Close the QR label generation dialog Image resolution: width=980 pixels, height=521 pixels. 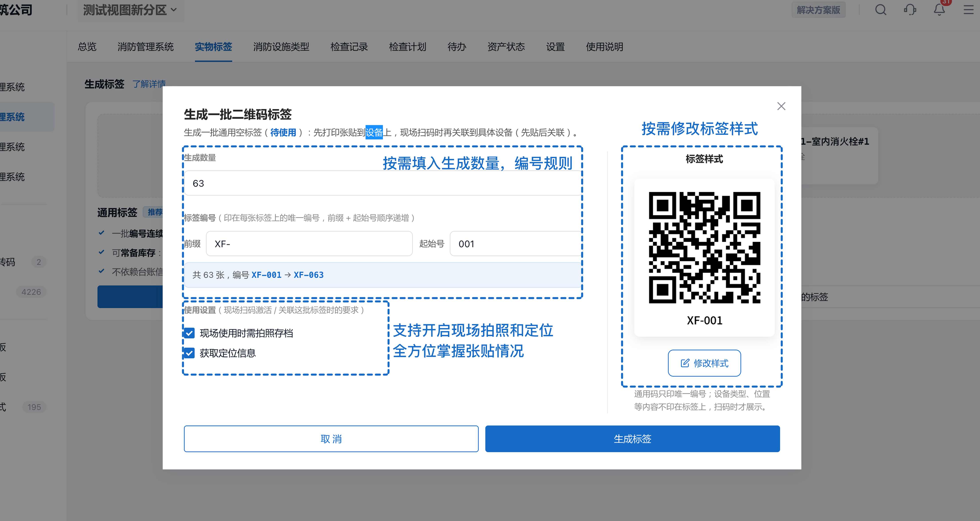(781, 106)
